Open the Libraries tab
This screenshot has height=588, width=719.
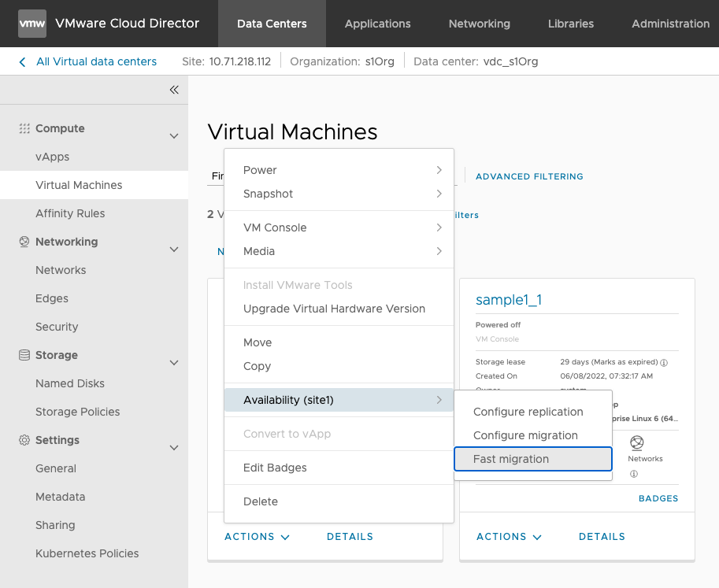[571, 24]
